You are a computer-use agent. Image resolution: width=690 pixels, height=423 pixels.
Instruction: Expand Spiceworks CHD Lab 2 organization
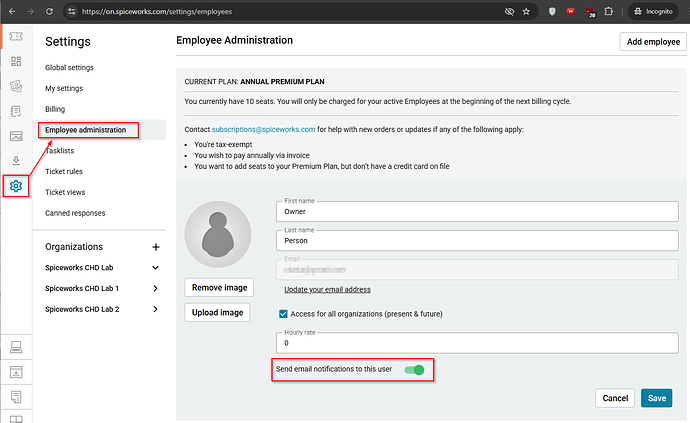[x=155, y=310]
